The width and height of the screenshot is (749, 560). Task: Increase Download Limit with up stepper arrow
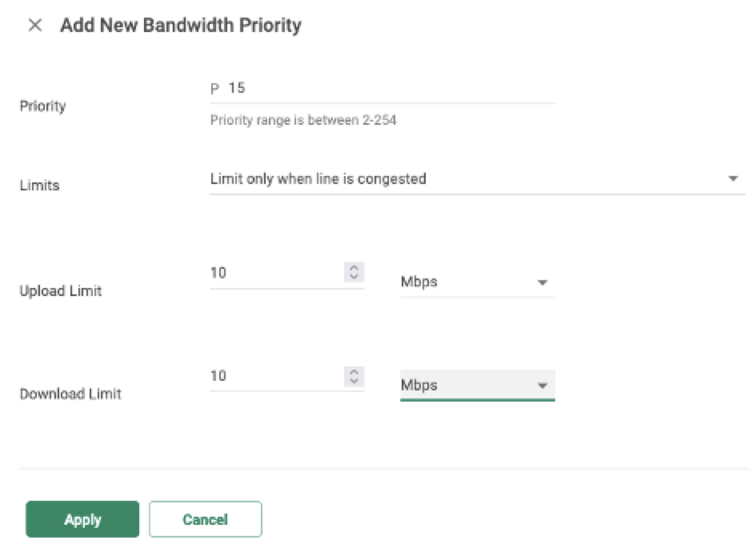[354, 371]
